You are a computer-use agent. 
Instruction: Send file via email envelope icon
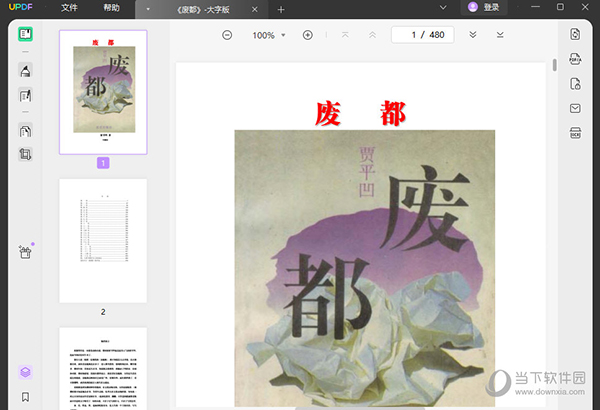575,109
